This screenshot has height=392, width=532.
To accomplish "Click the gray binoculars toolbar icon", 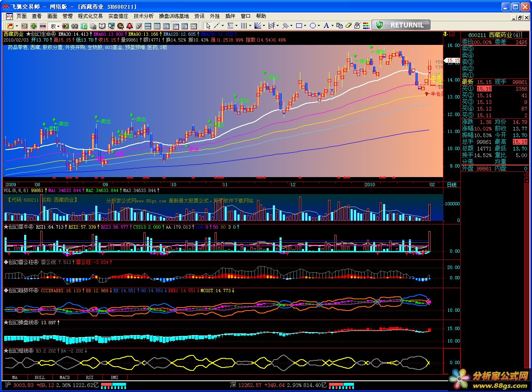I will tap(74, 26).
